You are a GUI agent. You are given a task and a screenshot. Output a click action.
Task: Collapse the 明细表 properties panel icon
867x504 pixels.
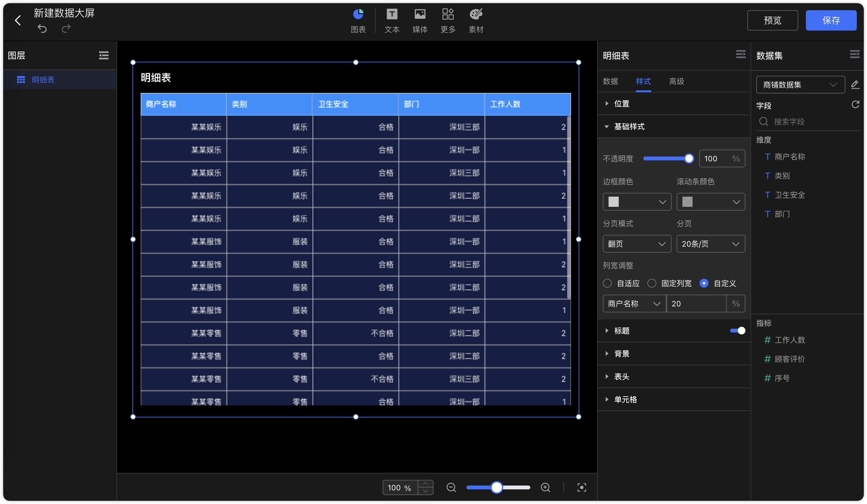tap(740, 54)
